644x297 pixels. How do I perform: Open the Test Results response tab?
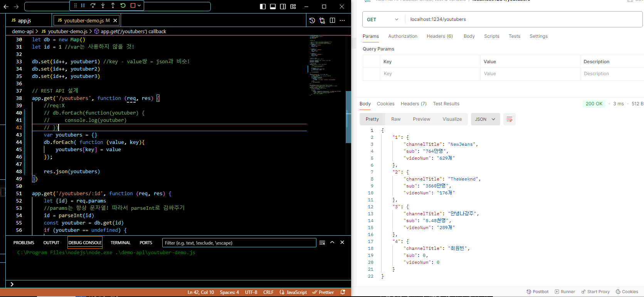pyautogui.click(x=446, y=104)
